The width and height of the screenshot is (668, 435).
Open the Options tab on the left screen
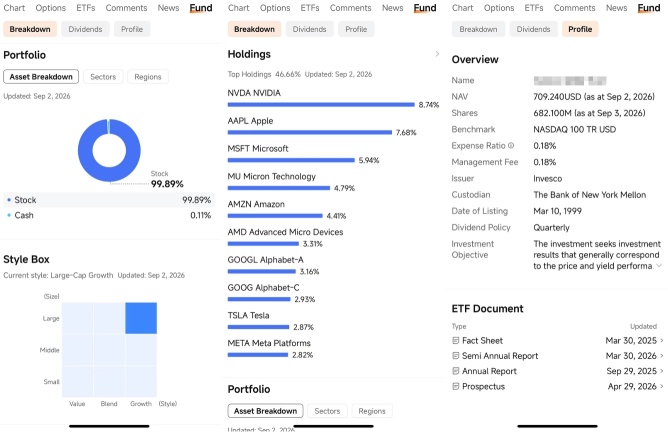tap(51, 8)
